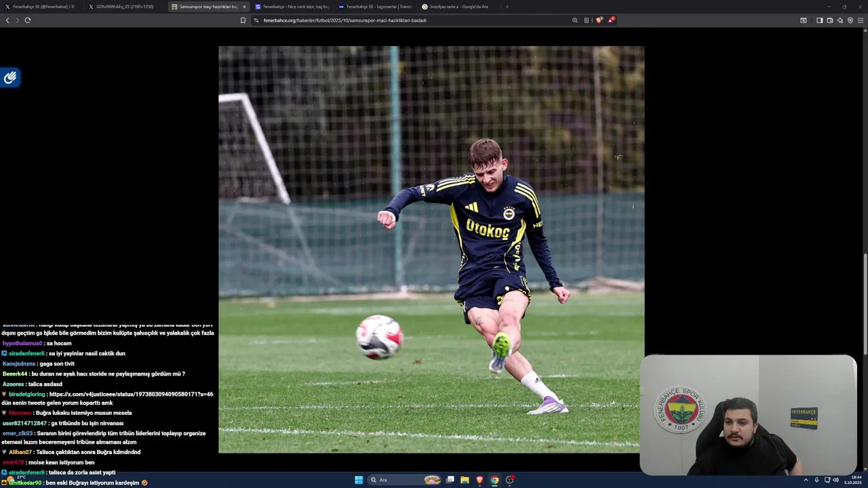This screenshot has width=868, height=488.
Task: Select message 'Buğra lukaku istemiyo musun mesela'
Action: pos(84,413)
